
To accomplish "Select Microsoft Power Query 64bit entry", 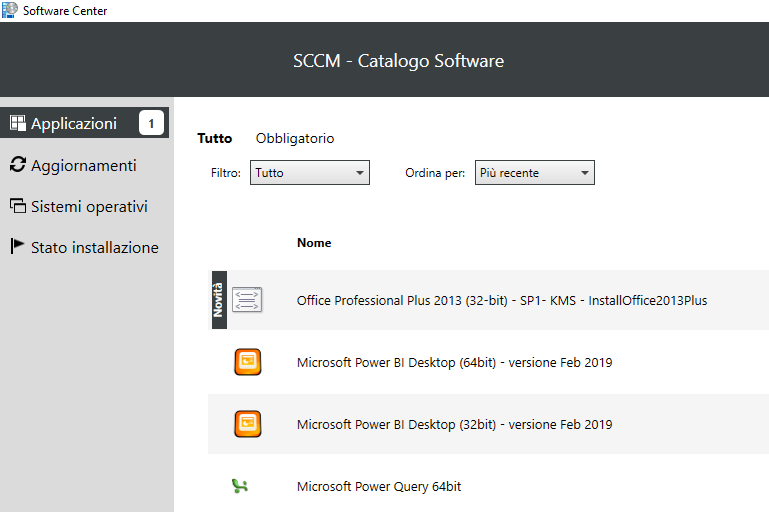I will click(488, 486).
